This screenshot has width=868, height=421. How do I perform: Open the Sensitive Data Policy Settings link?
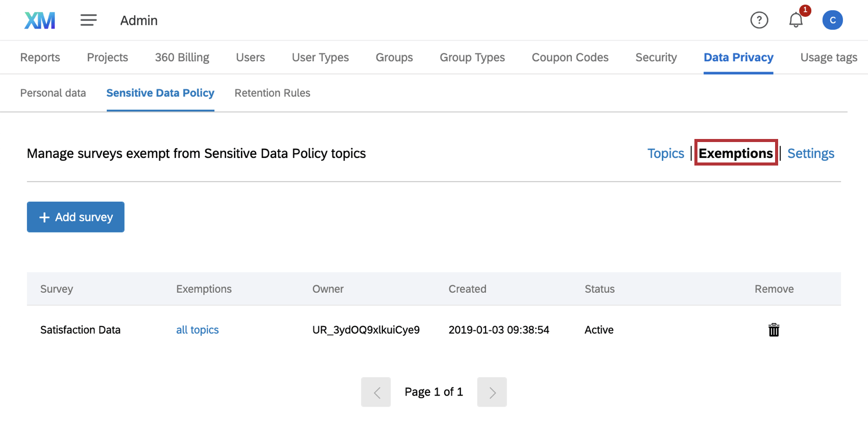pyautogui.click(x=810, y=153)
